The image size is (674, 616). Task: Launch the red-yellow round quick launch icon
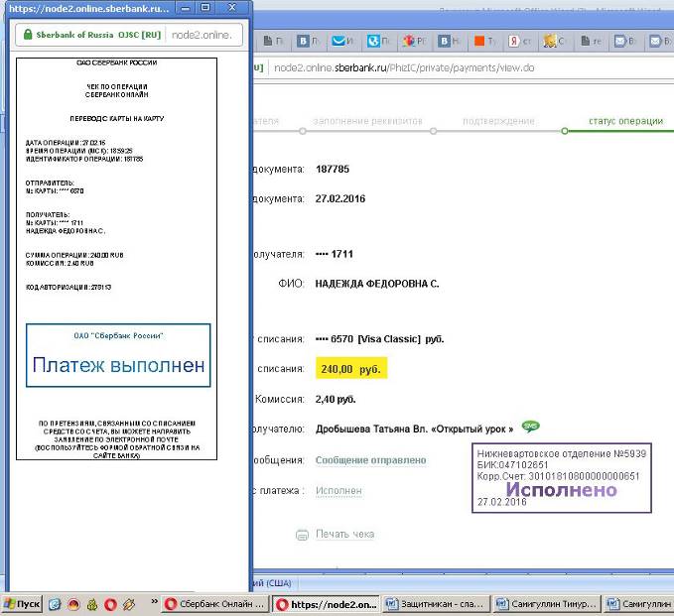(x=73, y=604)
